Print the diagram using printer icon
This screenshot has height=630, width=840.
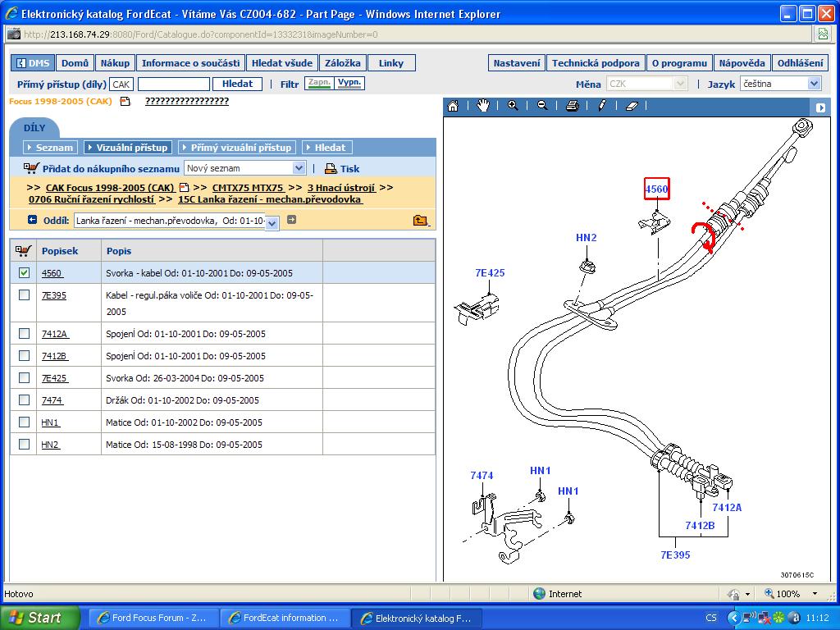point(573,106)
